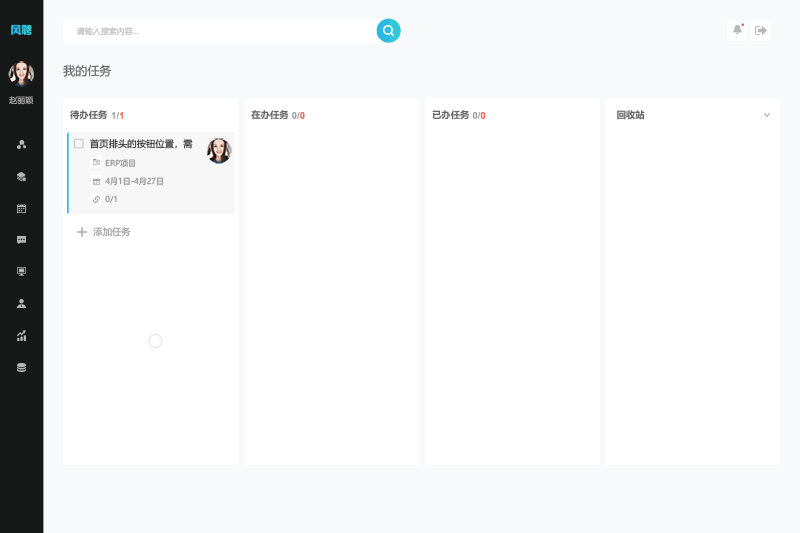This screenshot has height=533, width=800.
Task: Click the 赵丽颖 username under the avatar
Action: click(x=21, y=100)
